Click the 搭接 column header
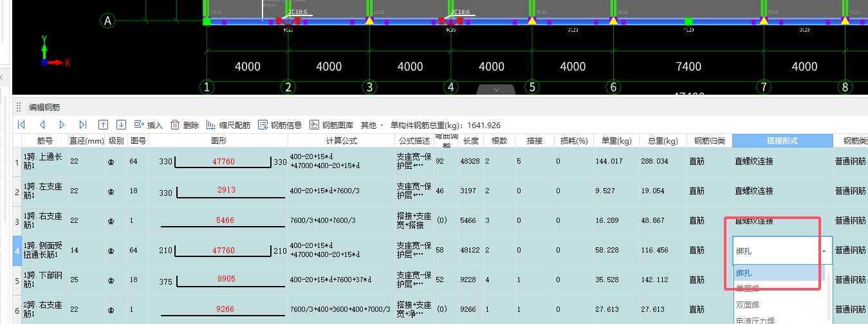Screen dimensions: 868x324 535,140
